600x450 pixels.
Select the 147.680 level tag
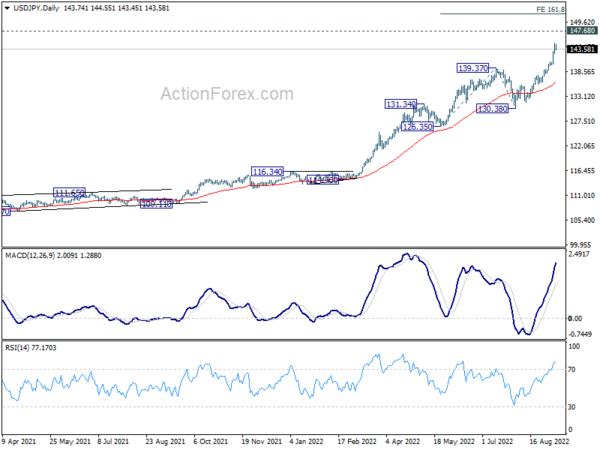coord(582,31)
